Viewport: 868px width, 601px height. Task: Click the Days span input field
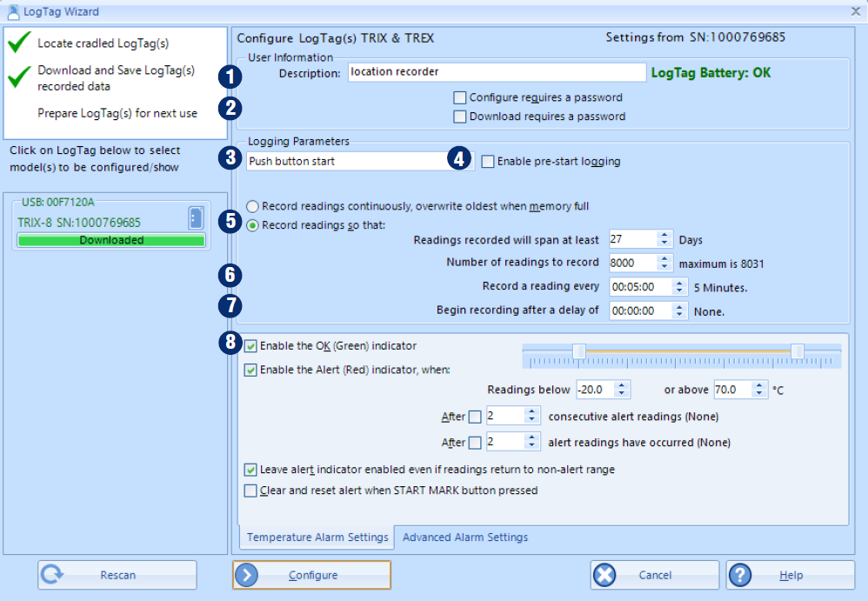[x=634, y=239]
